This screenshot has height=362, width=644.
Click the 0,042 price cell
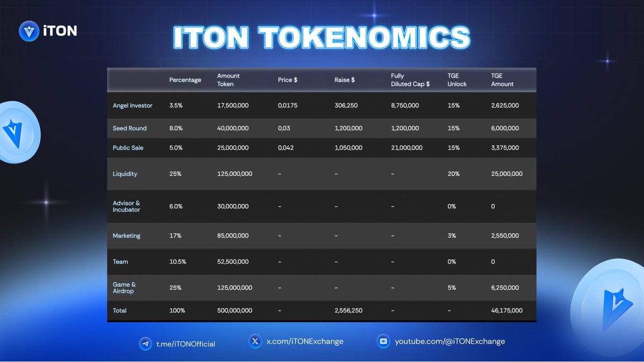286,147
